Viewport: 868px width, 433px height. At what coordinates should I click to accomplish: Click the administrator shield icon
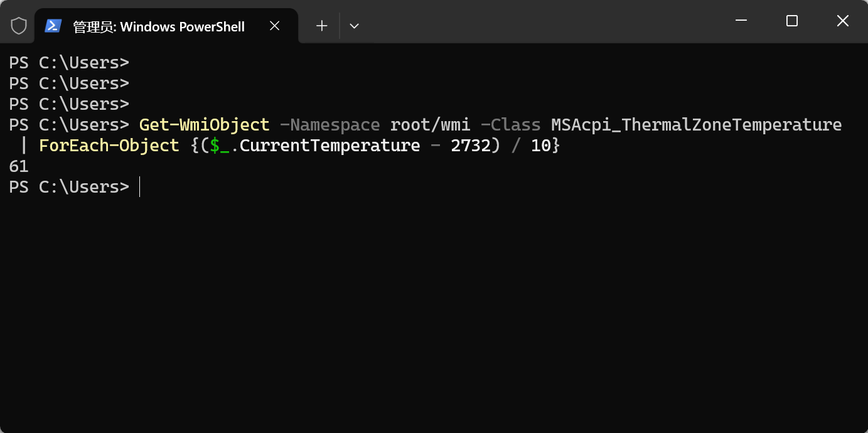click(x=19, y=26)
